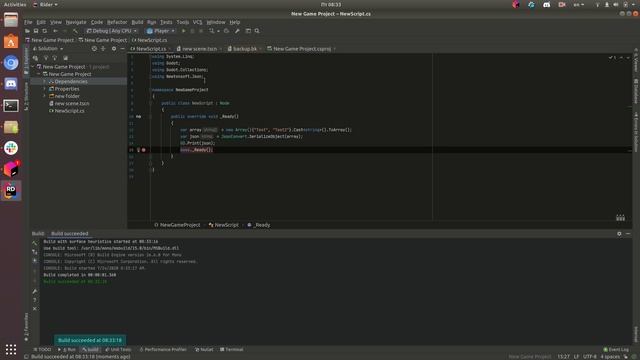The image size is (640, 360).
Task: Open the Solution view dropdown
Action: click(x=49, y=49)
